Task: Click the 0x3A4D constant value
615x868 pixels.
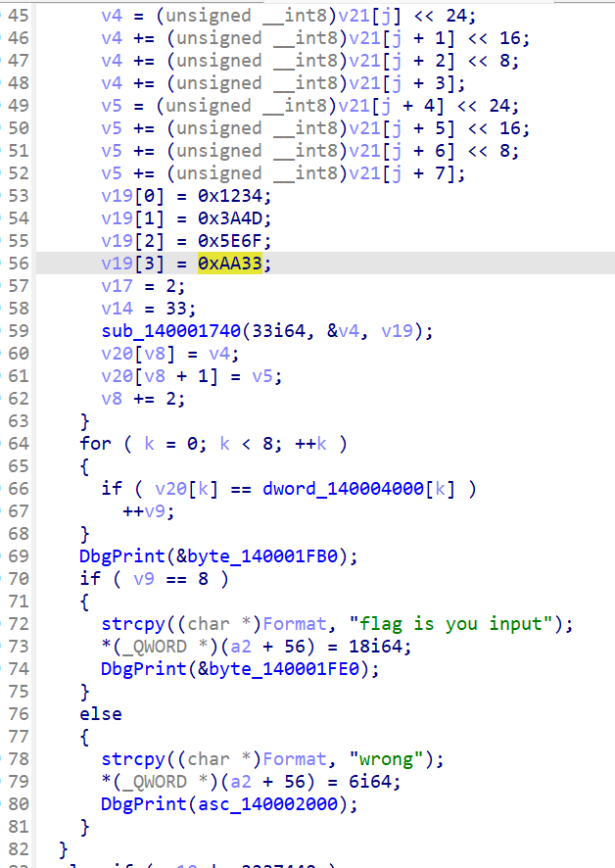Action: coord(229,217)
